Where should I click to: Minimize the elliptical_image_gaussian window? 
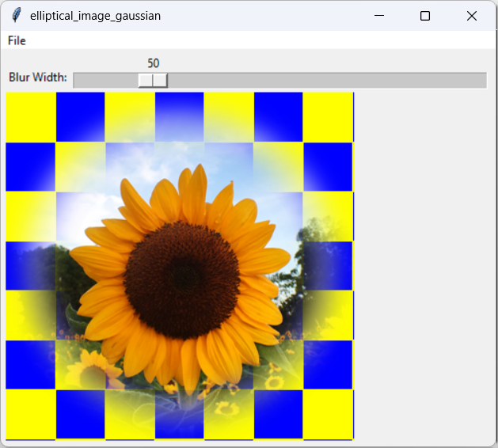(379, 16)
